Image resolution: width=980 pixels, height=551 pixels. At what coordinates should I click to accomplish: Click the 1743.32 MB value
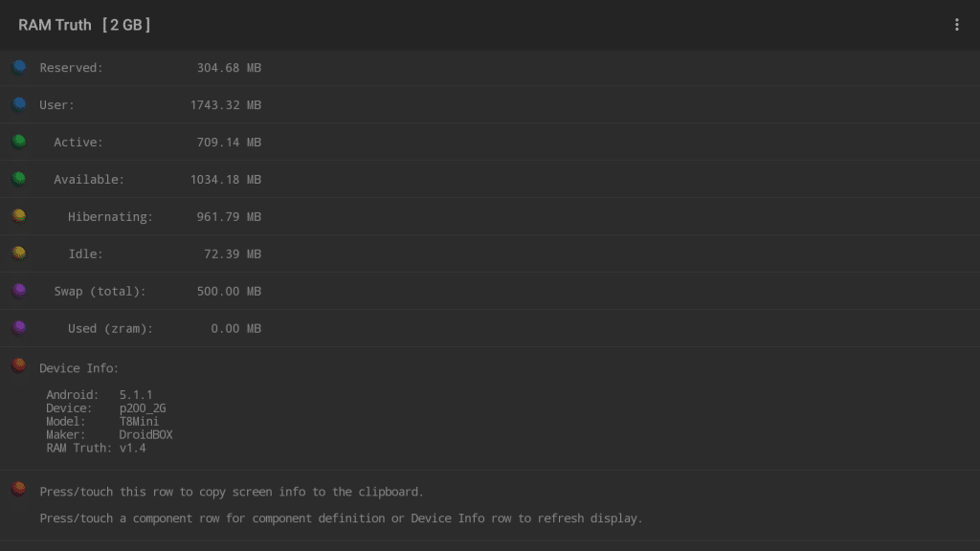coord(226,105)
